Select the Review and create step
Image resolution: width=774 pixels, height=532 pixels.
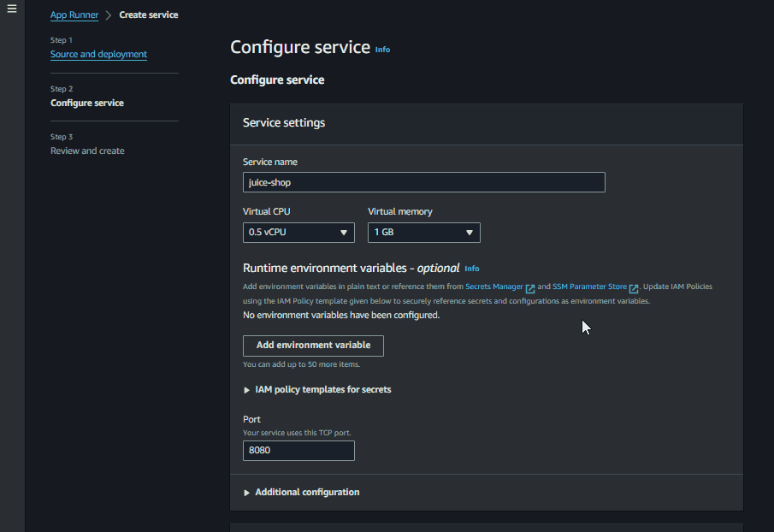point(87,151)
